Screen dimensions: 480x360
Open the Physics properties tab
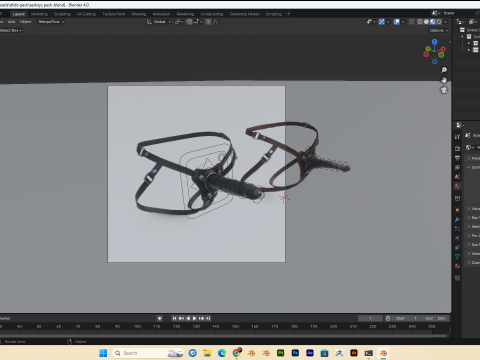coord(457,238)
